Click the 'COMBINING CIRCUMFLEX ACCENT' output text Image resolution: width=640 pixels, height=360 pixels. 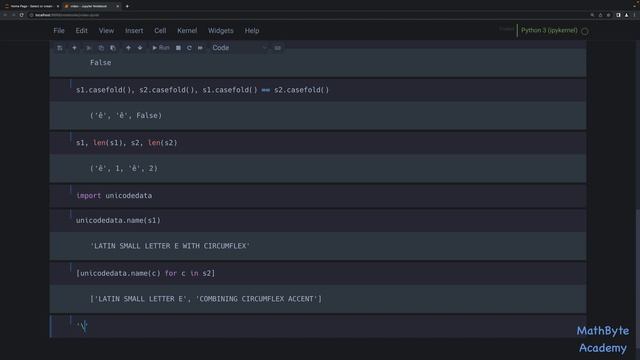pyautogui.click(x=256, y=299)
